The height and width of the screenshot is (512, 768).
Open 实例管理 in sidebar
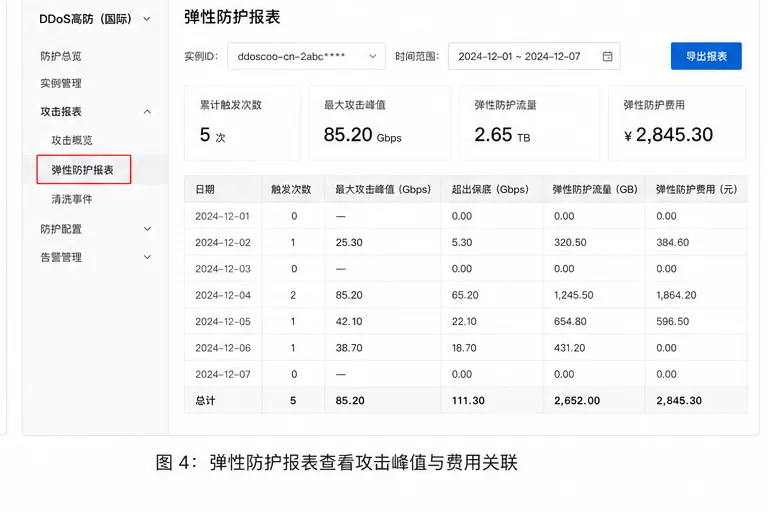pyautogui.click(x=61, y=83)
